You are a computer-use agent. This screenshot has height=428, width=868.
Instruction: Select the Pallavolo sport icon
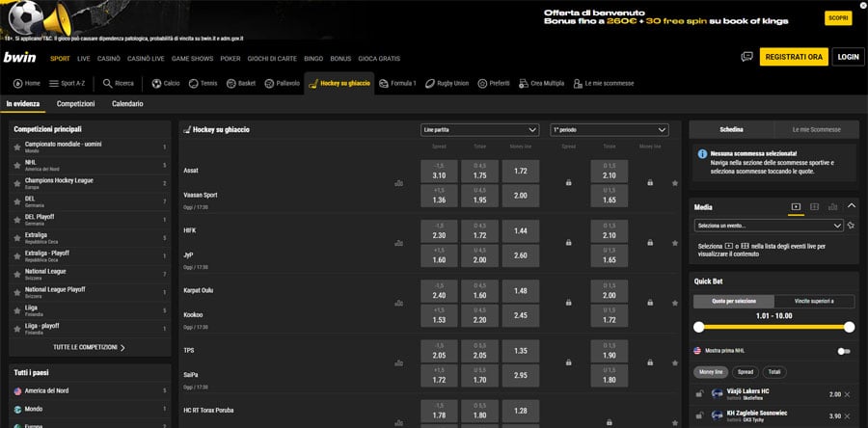(270, 84)
